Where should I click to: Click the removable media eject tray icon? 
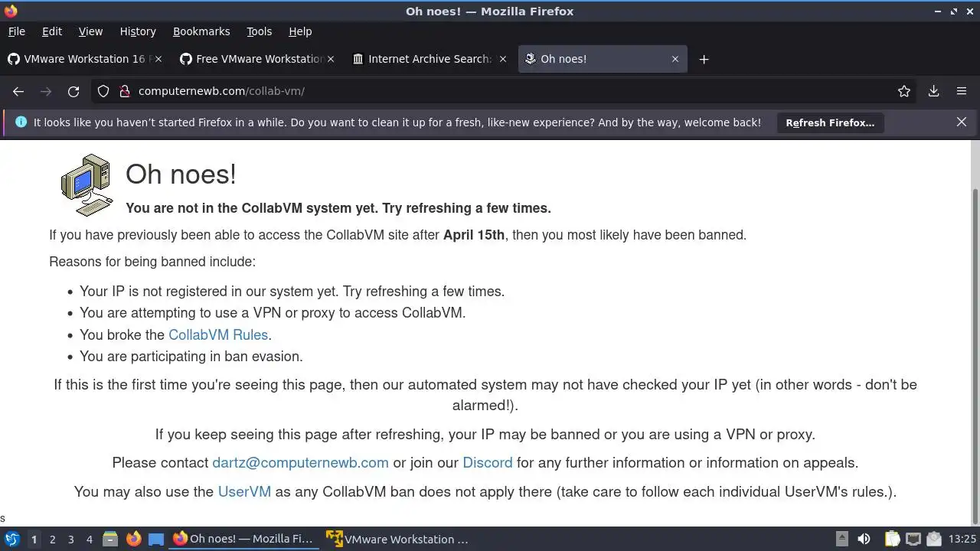coord(841,539)
